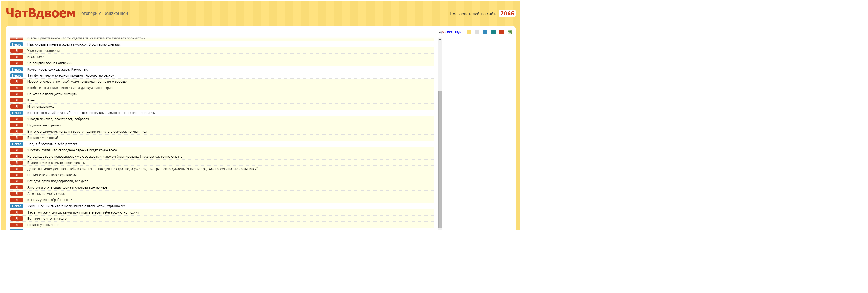
Task: Click the green Excel export icon
Action: (509, 32)
